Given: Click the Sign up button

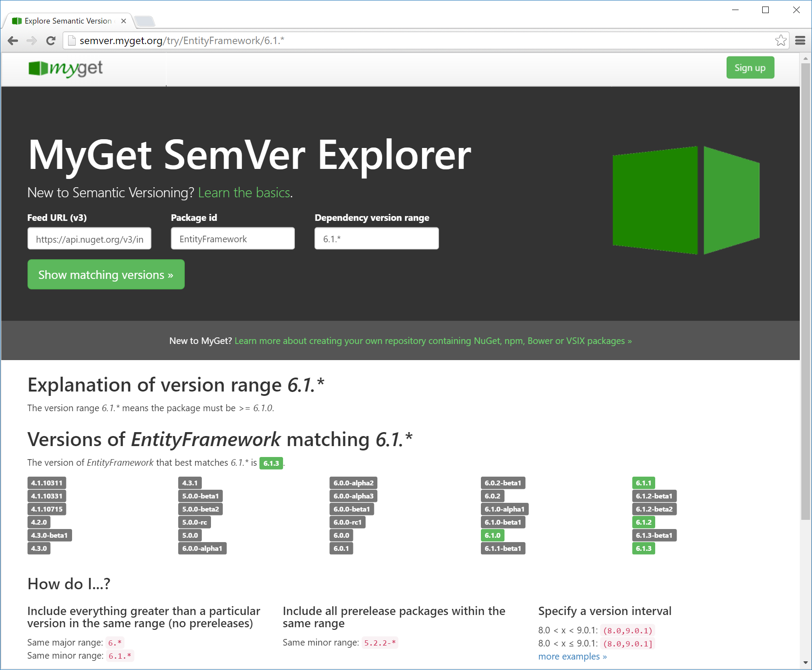Looking at the screenshot, I should point(750,68).
